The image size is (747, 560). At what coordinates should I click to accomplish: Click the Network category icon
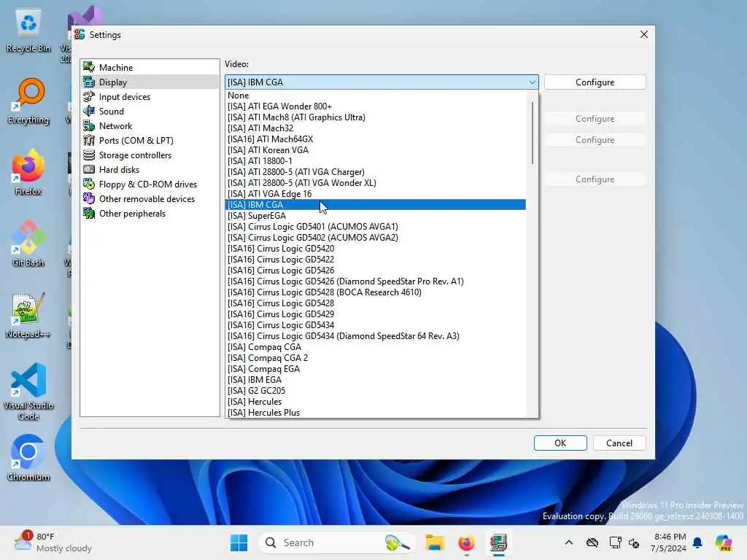pyautogui.click(x=89, y=125)
